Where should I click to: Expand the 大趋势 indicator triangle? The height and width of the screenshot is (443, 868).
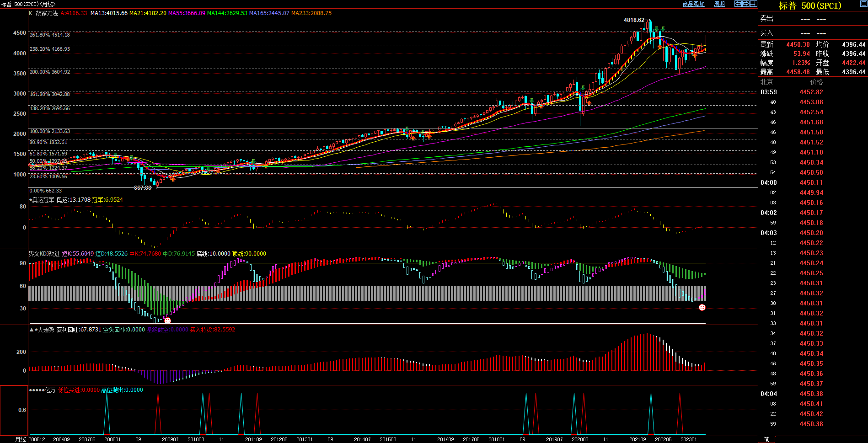click(x=31, y=330)
